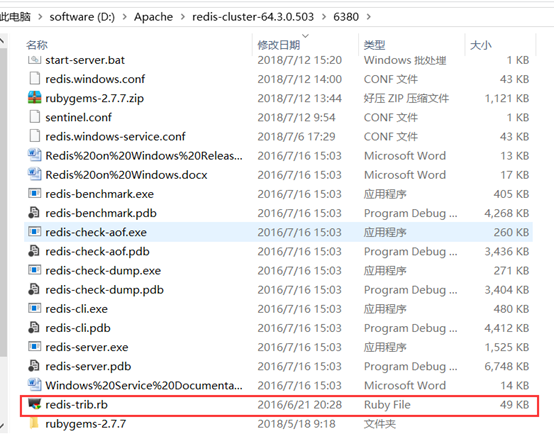Expand the chevron after 此电脑 breadcrumb
Screen dimensions: 554x434
click(x=40, y=17)
